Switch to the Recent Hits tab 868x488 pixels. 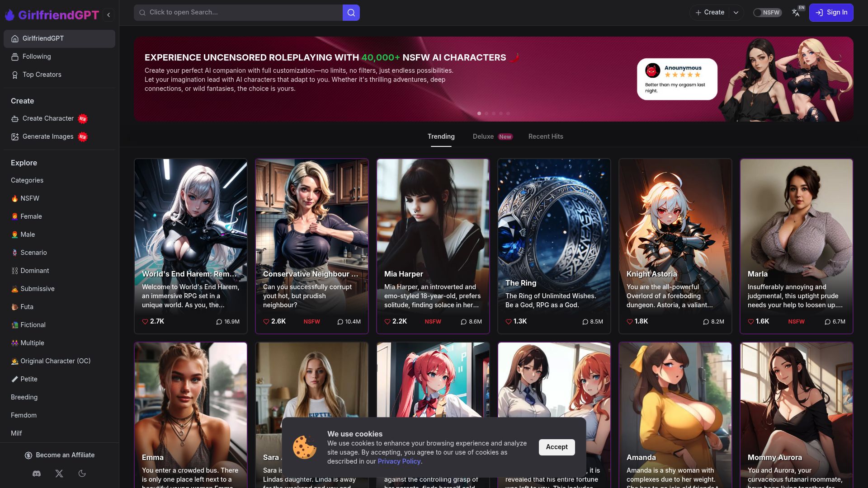click(x=546, y=136)
